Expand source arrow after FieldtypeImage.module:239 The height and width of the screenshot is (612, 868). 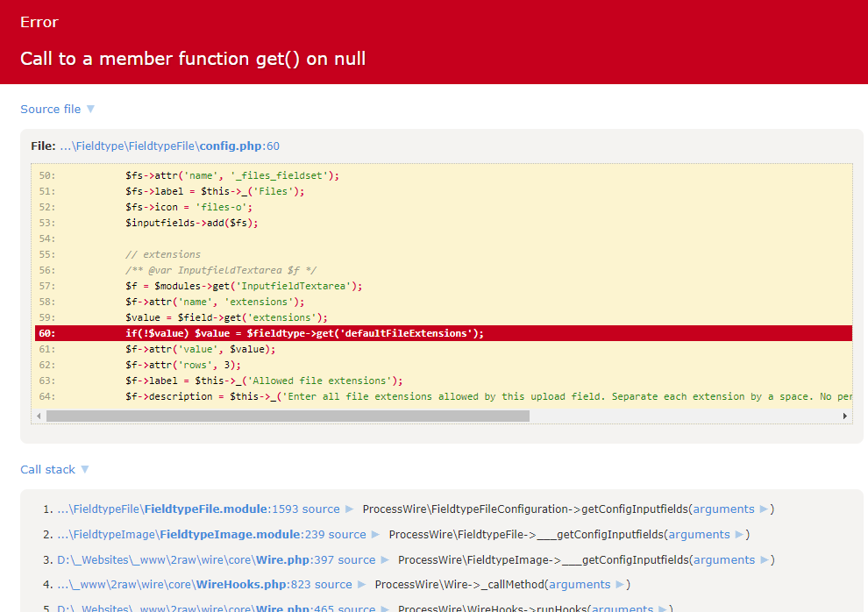point(375,535)
